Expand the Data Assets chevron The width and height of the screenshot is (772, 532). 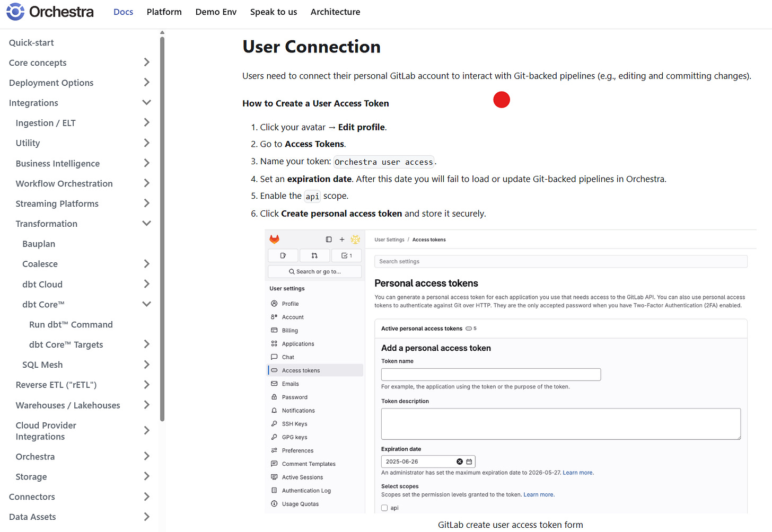[147, 517]
